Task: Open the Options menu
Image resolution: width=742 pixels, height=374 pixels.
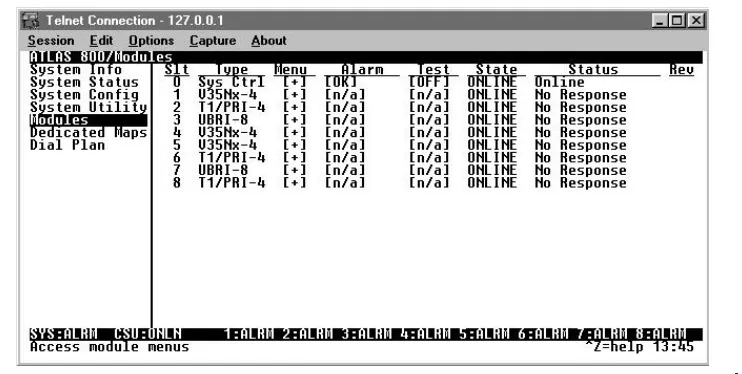Action: (x=151, y=41)
